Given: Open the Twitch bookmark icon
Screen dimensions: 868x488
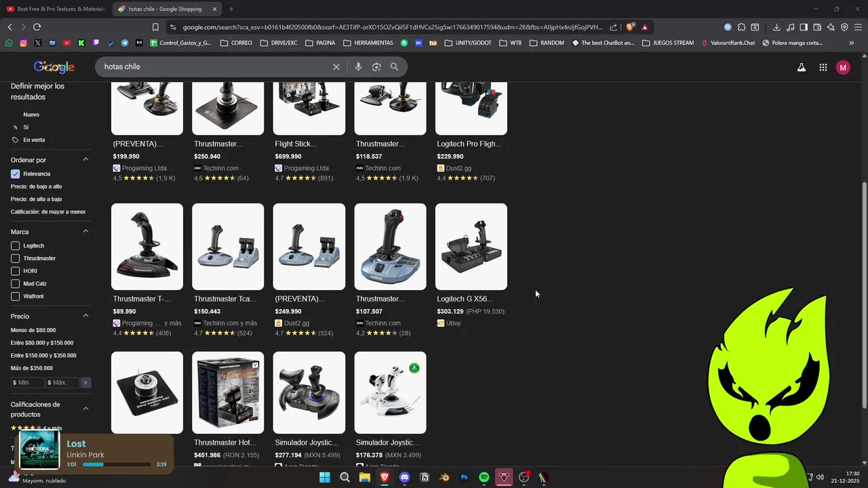Looking at the screenshot, I should pyautogui.click(x=96, y=43).
